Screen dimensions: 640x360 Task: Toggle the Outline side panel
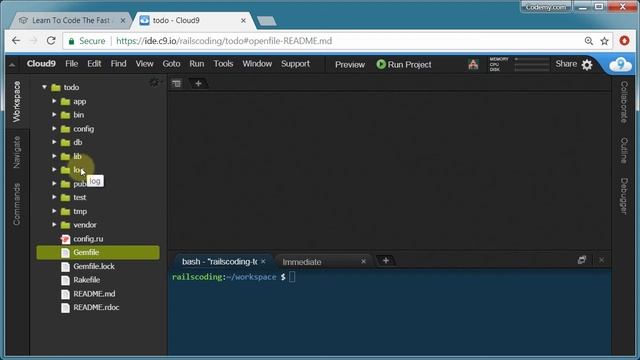624,150
